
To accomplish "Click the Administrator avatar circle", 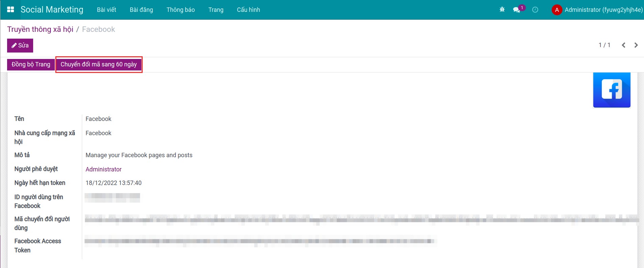I will pos(556,10).
